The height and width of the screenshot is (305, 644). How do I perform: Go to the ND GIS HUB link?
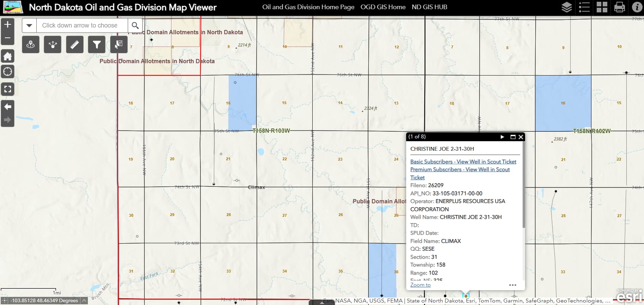coord(429,7)
